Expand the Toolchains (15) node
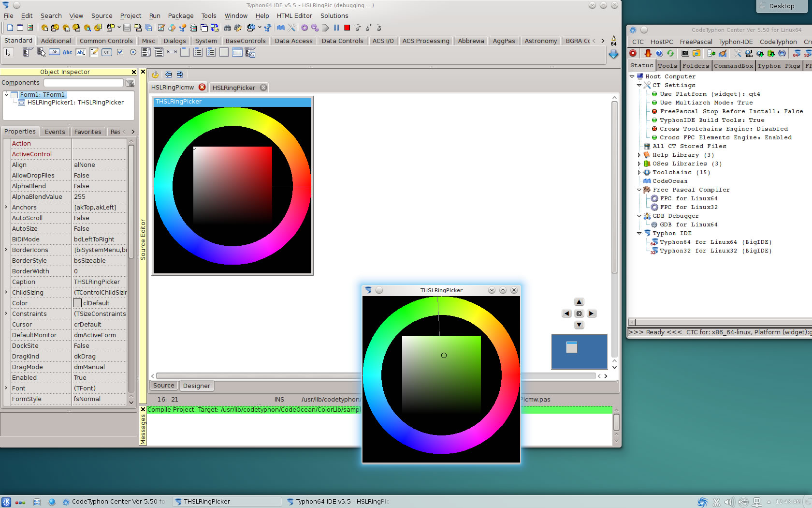Image resolution: width=812 pixels, height=508 pixels. 639,172
